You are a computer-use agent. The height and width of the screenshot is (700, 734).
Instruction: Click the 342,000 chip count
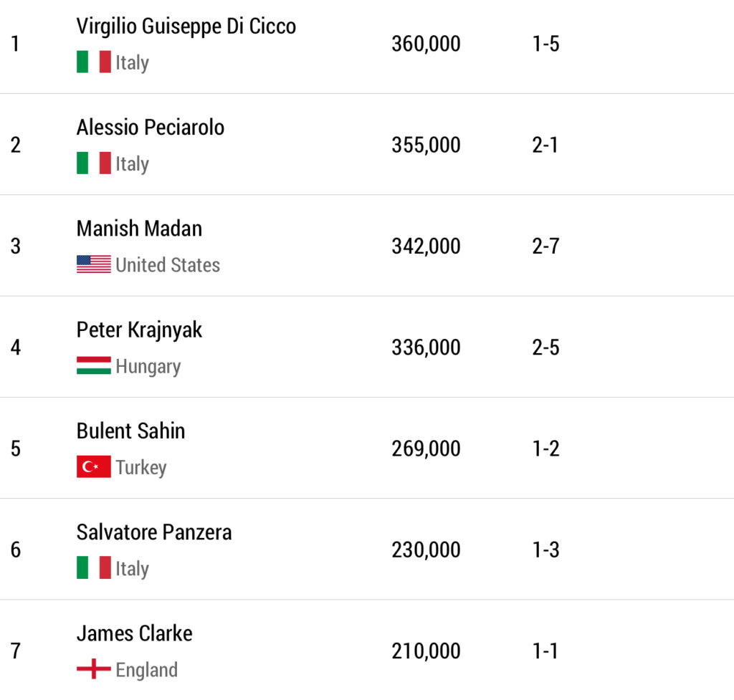(426, 246)
